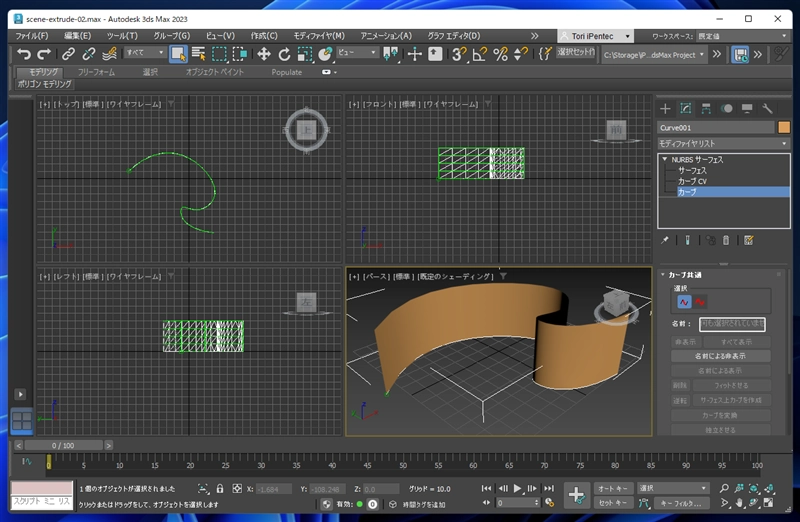Open the 編集(E) menu

78,36
